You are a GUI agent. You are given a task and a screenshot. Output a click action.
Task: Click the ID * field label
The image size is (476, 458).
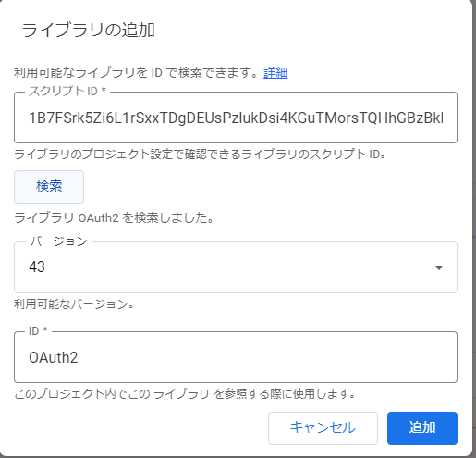click(x=38, y=331)
